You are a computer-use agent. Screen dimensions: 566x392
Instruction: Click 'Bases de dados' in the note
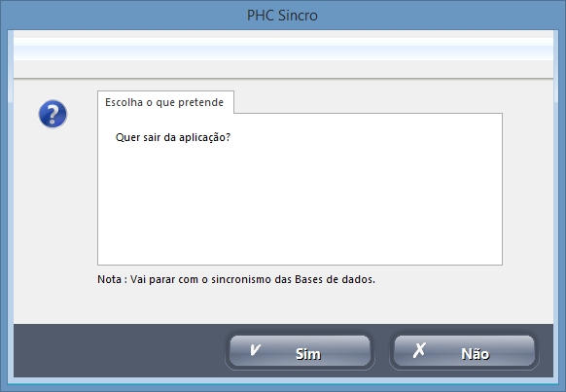(335, 279)
